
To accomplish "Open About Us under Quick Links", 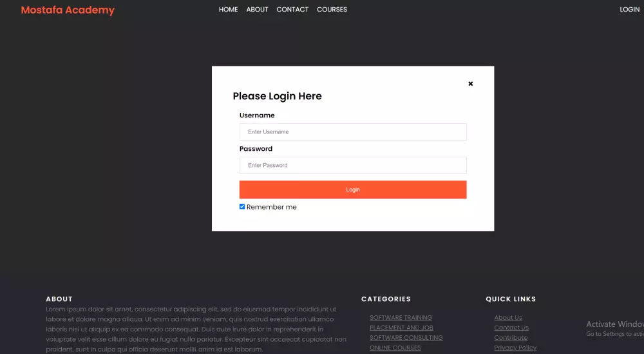I will 508,318.
